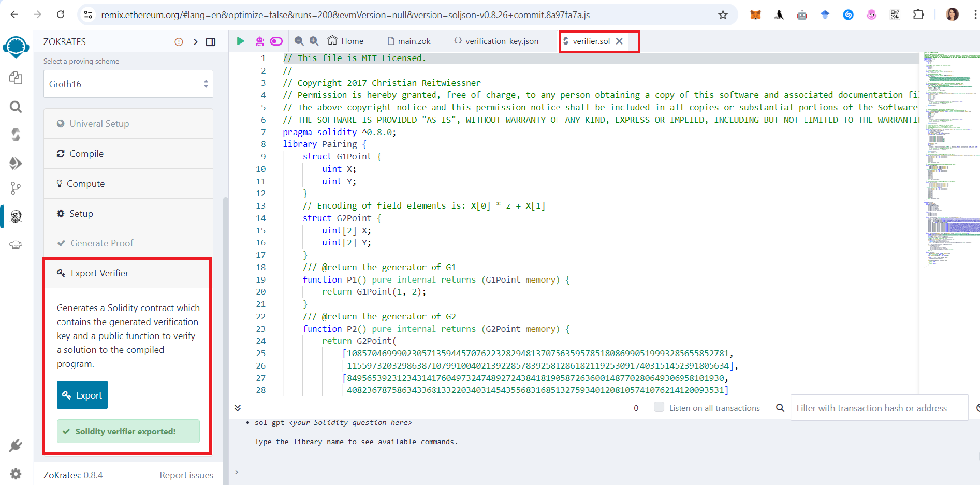Image resolution: width=980 pixels, height=485 pixels.
Task: Enable Listen on all transactions checkbox
Action: 659,407
